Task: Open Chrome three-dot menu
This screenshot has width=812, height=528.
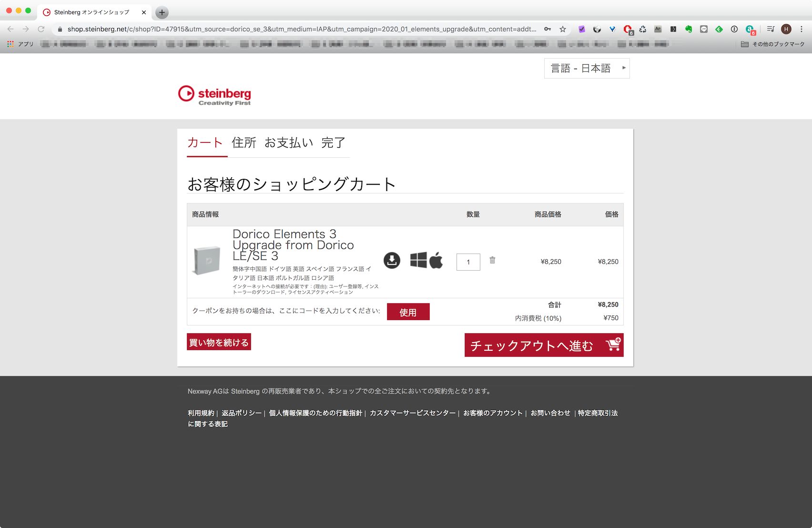Action: [x=802, y=29]
